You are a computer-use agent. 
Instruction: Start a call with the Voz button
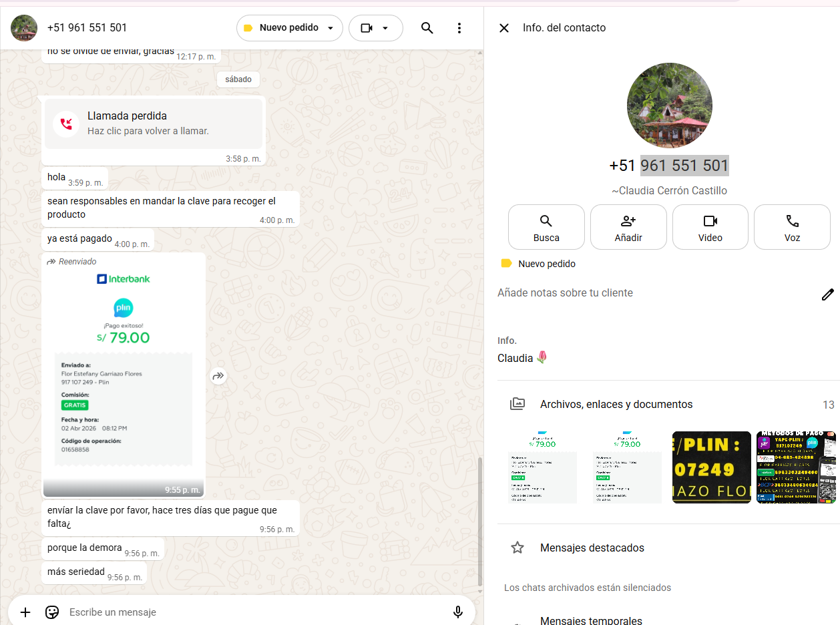792,227
